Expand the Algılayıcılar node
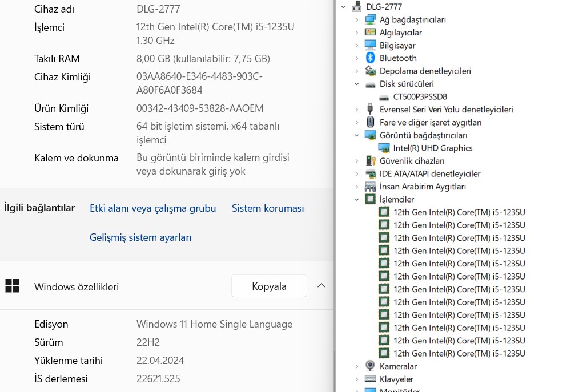The width and height of the screenshot is (583, 392). [x=357, y=33]
